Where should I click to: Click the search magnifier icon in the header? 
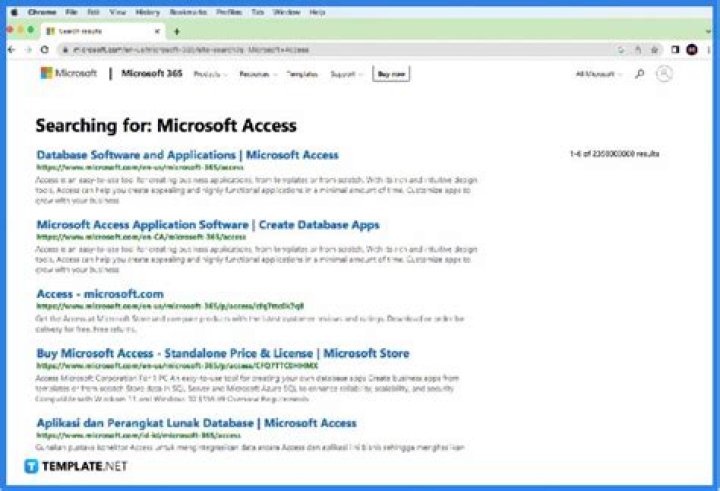[640, 73]
